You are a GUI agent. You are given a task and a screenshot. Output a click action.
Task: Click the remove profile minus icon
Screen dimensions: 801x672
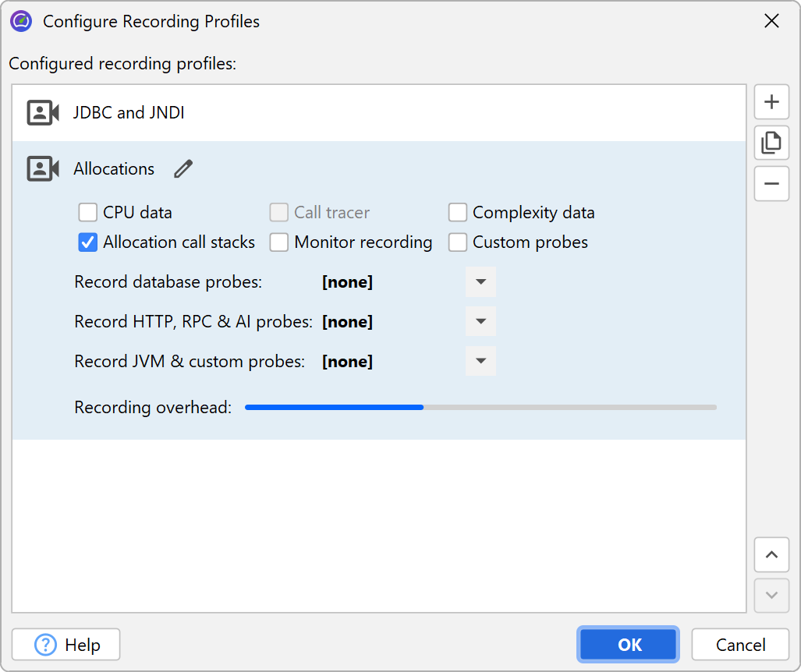[771, 184]
